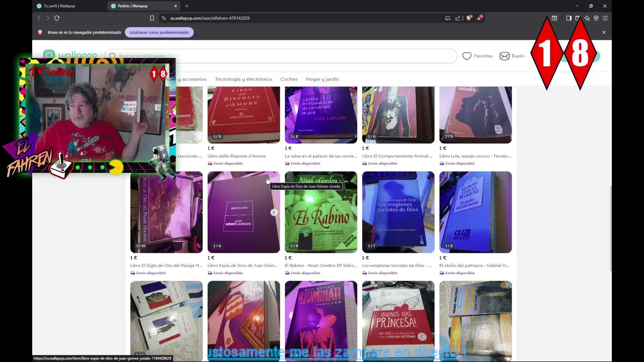Click the address bar URL
This screenshot has height=362, width=644.
[210, 18]
